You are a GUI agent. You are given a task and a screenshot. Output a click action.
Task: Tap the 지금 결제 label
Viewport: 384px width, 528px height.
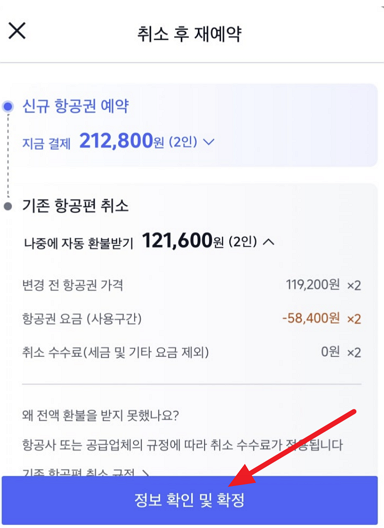coord(46,143)
